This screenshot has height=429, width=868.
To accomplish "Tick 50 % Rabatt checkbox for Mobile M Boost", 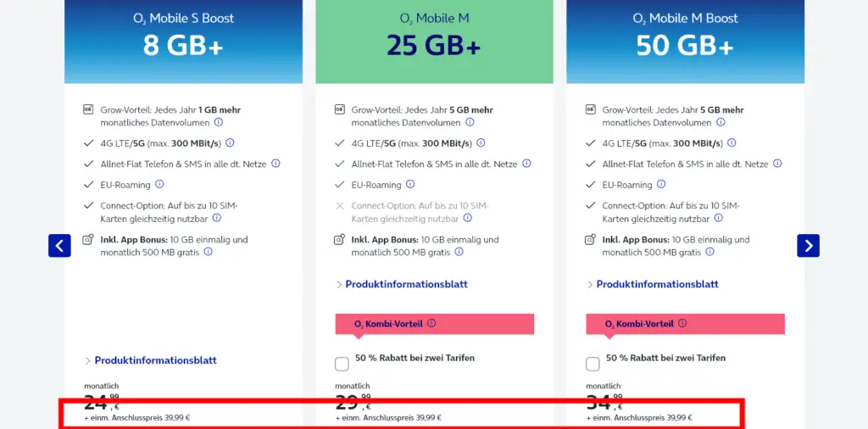I will click(x=593, y=364).
